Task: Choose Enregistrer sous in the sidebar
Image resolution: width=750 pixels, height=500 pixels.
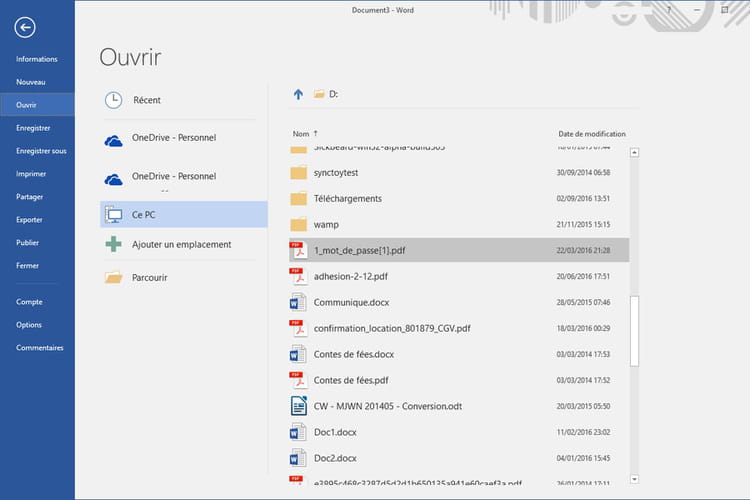Action: tap(41, 151)
